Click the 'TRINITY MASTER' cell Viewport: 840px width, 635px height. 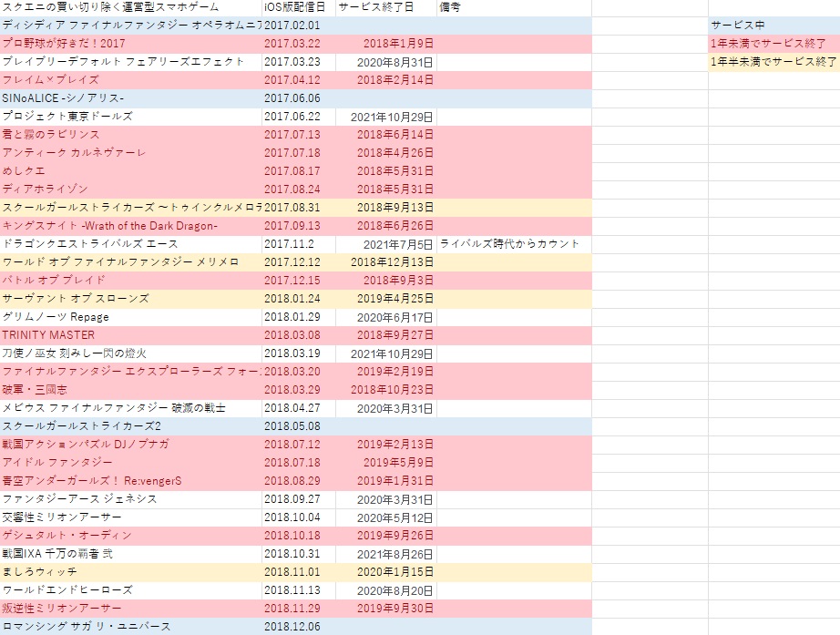click(131, 335)
